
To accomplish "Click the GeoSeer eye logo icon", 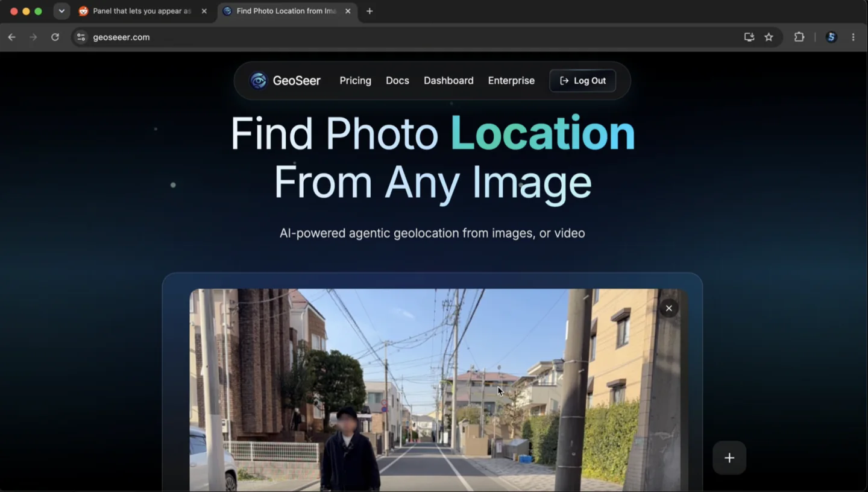I will coord(259,81).
